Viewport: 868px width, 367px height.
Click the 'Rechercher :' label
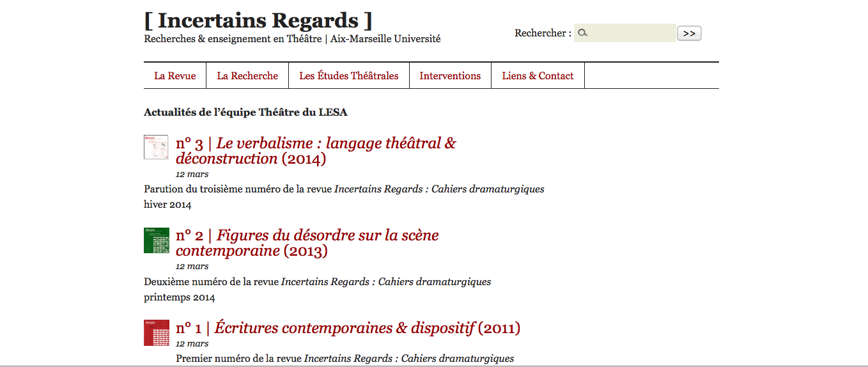[x=543, y=33]
